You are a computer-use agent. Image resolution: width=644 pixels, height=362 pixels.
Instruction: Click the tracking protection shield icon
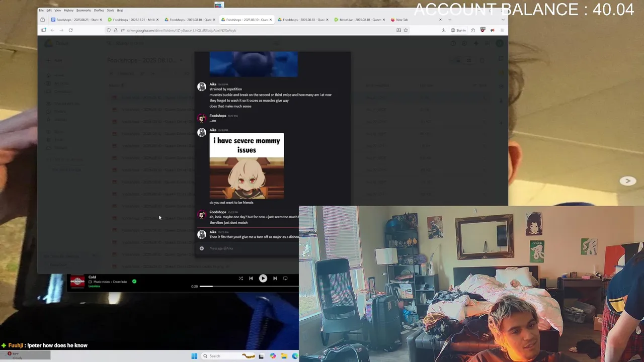[x=109, y=30]
